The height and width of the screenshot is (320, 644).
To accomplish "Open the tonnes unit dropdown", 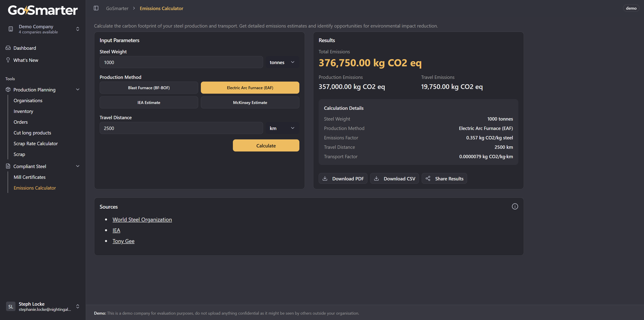I will click(282, 62).
